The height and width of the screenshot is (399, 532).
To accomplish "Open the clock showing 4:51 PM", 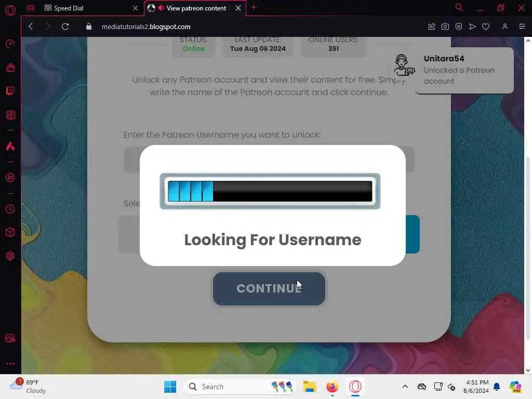I will (476, 387).
